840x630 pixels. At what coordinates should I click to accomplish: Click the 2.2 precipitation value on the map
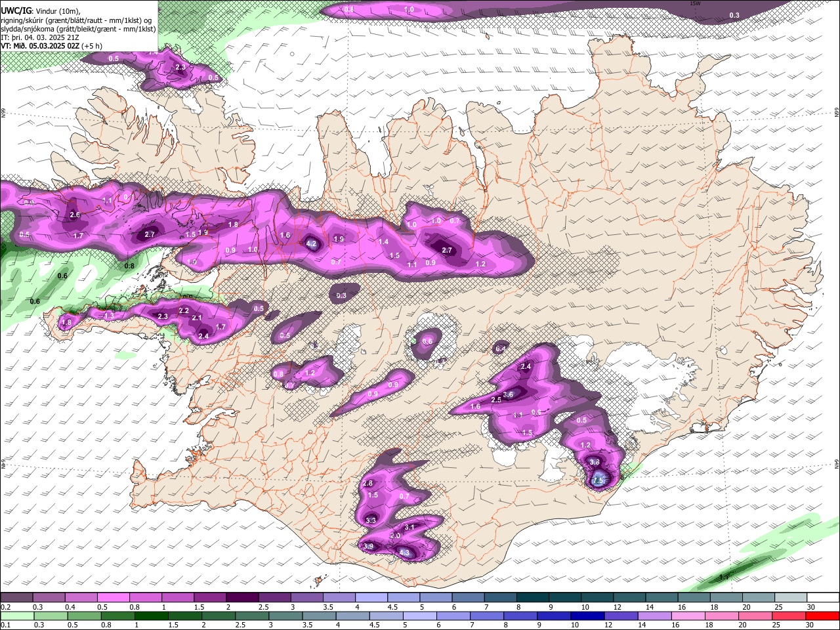[184, 310]
